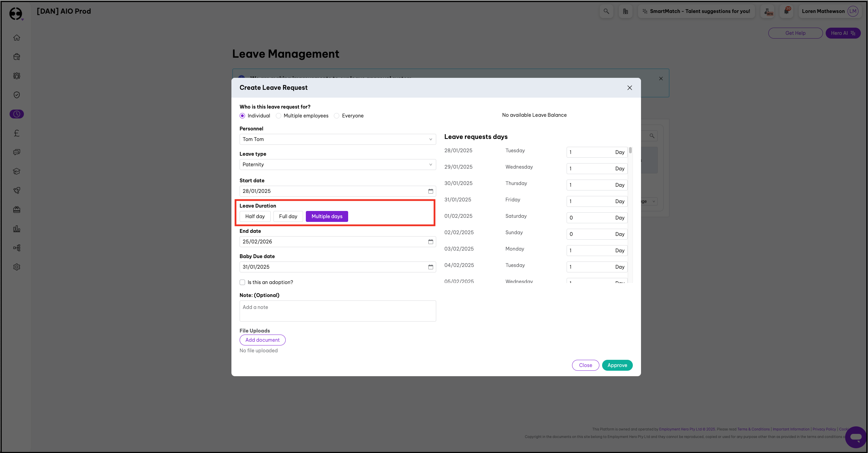Image resolution: width=868 pixels, height=453 pixels.
Task: Select the Multiple employees radio button
Action: (279, 116)
